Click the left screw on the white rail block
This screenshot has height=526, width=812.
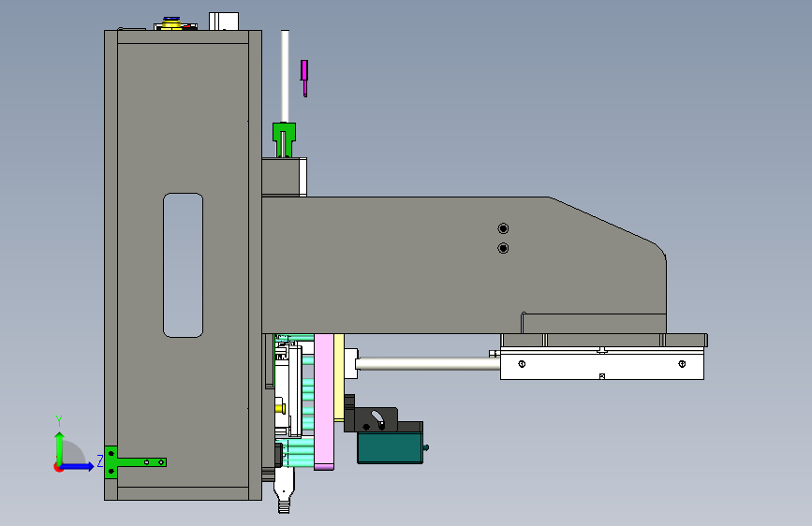tap(522, 364)
